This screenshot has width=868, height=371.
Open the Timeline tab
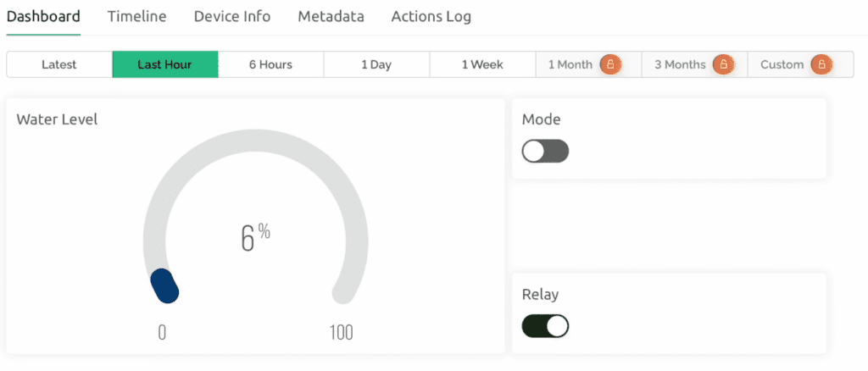tap(136, 16)
